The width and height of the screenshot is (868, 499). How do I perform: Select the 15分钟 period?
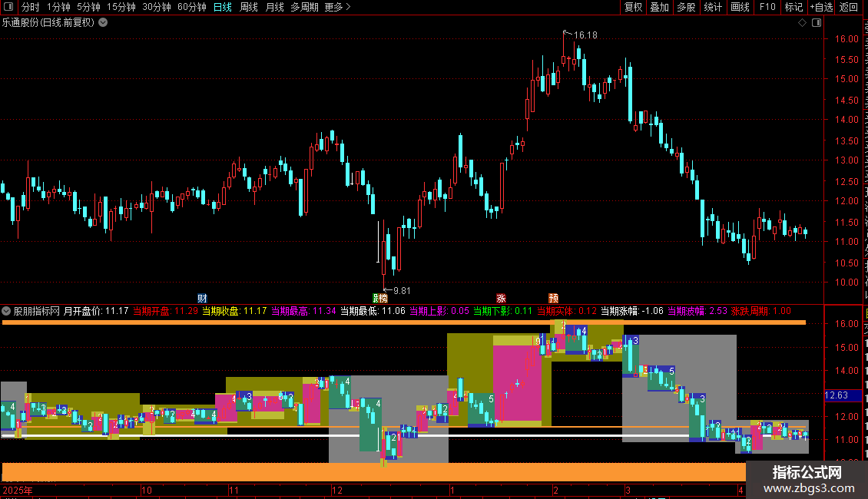point(121,7)
